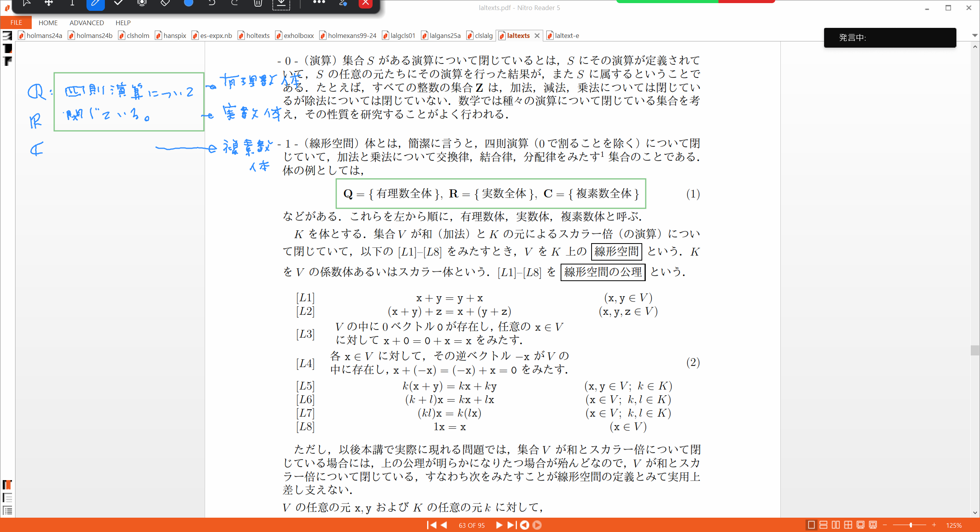This screenshot has height=532, width=980.
Task: Zoom in with the plus button
Action: [x=934, y=525]
